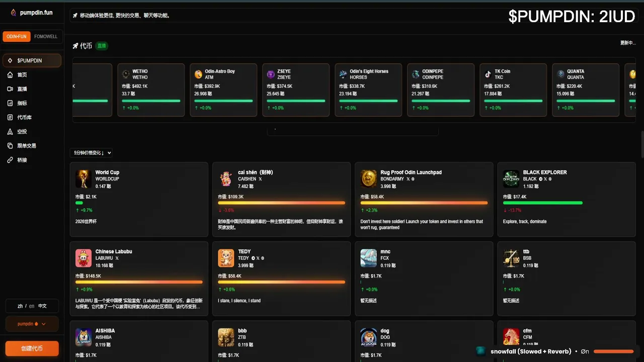The width and height of the screenshot is (644, 362).
Task: Open the mnc ship thumbnail
Action: (x=369, y=258)
